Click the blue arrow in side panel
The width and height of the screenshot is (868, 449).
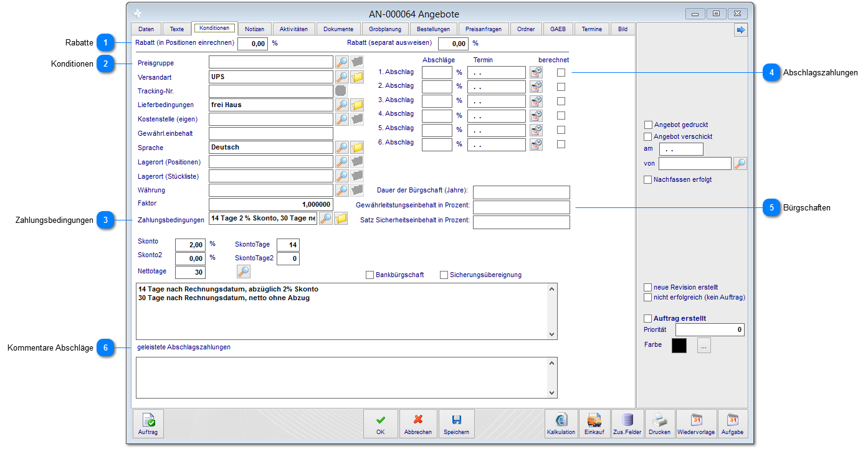(x=741, y=30)
